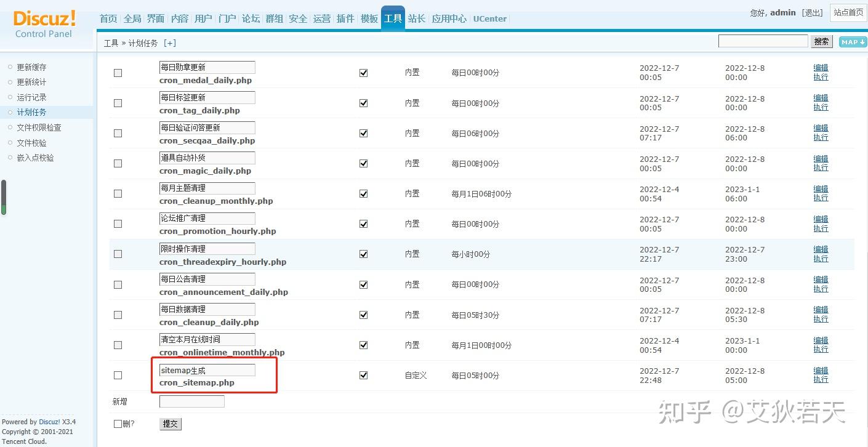This screenshot has height=447, width=868.
Task: Click 执行 link for 每日标签更新 task
Action: pyautogui.click(x=821, y=107)
